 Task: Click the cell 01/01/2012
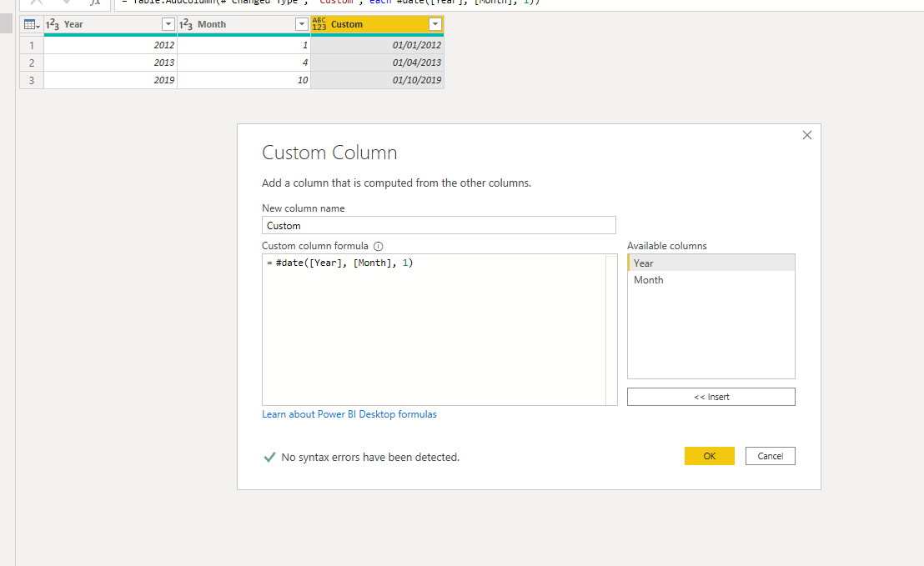pos(377,45)
